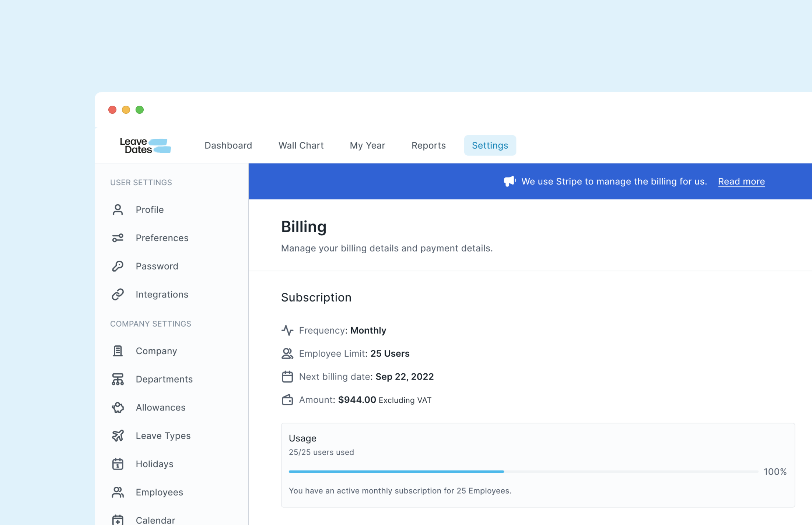This screenshot has height=525, width=812.
Task: Open Integrations using the link icon
Action: (x=118, y=294)
